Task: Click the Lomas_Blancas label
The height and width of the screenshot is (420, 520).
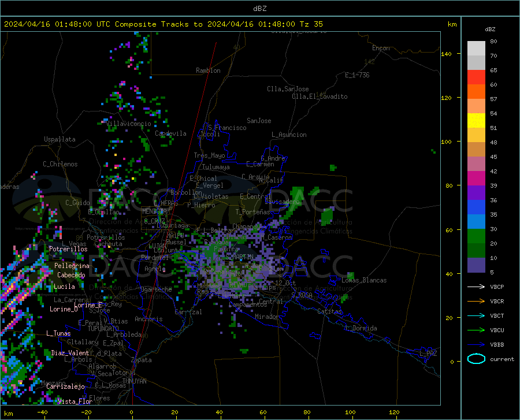Action: pyautogui.click(x=364, y=280)
